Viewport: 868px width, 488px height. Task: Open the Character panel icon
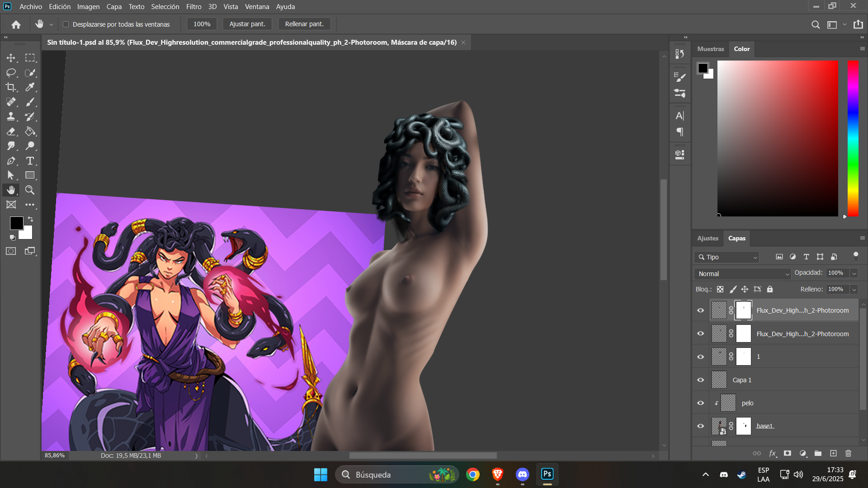pos(679,116)
